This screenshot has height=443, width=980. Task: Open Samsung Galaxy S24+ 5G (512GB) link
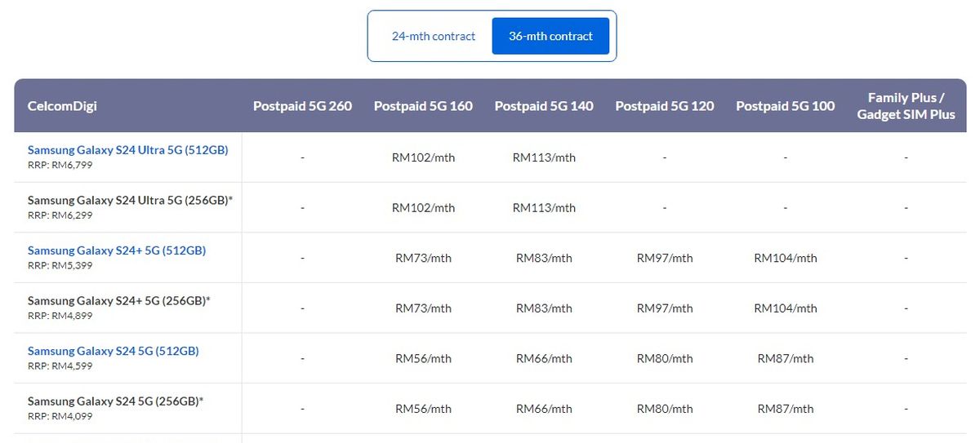point(117,250)
